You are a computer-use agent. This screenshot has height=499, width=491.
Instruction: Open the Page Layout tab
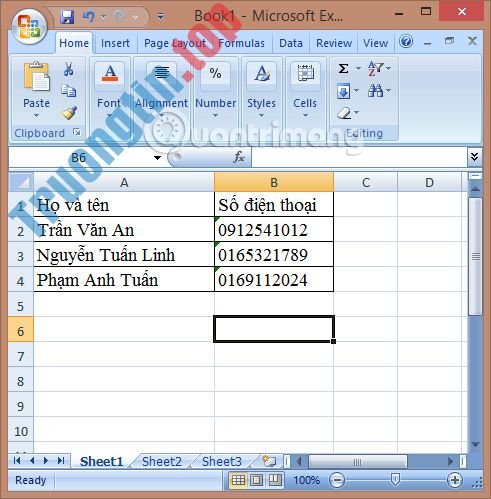click(175, 43)
